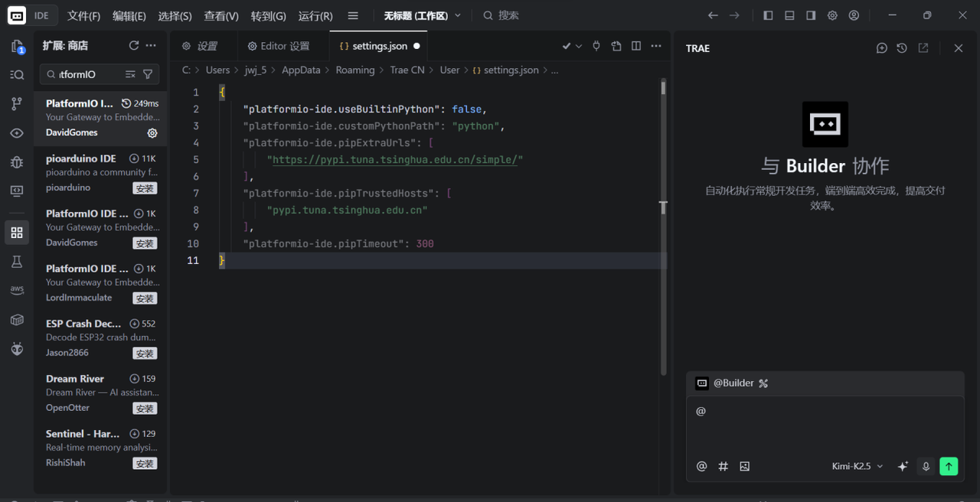Open the 运行(R) menu
The width and height of the screenshot is (980, 502).
coord(315,15)
